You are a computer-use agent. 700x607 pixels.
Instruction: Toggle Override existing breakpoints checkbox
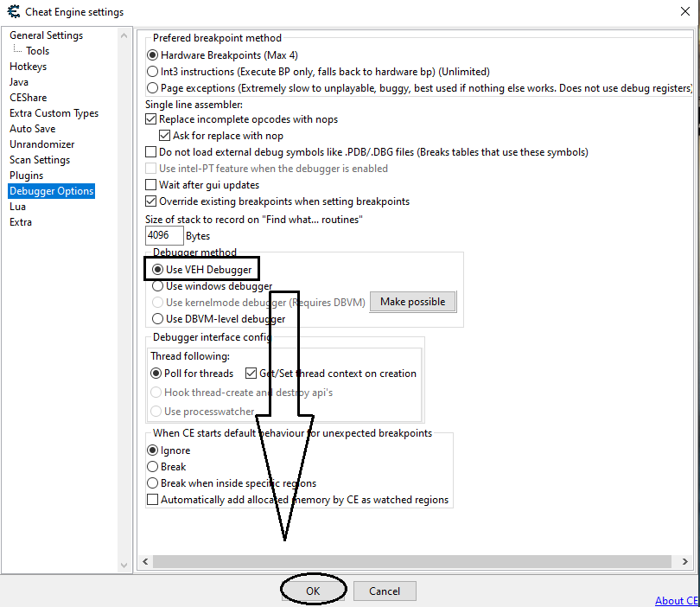pyautogui.click(x=277, y=201)
